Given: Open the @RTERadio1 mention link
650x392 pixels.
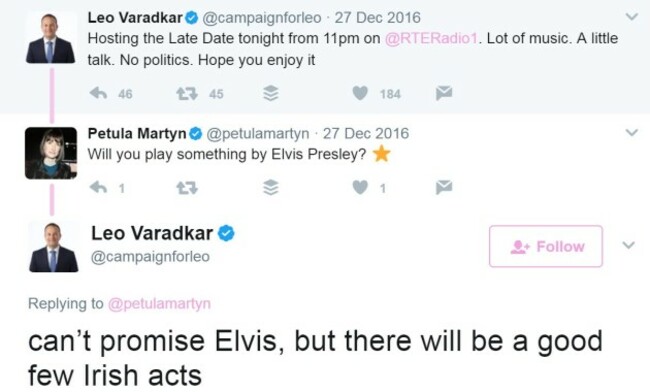Looking at the screenshot, I should pos(432,39).
